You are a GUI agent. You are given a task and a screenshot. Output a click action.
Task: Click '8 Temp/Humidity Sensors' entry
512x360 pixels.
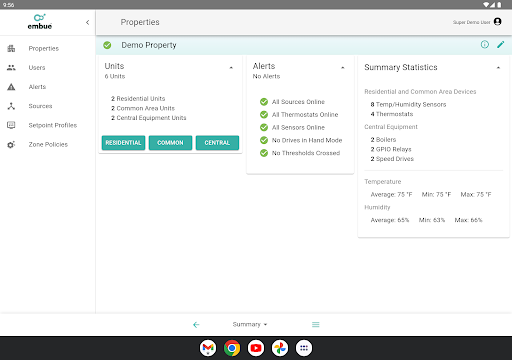coord(408,104)
